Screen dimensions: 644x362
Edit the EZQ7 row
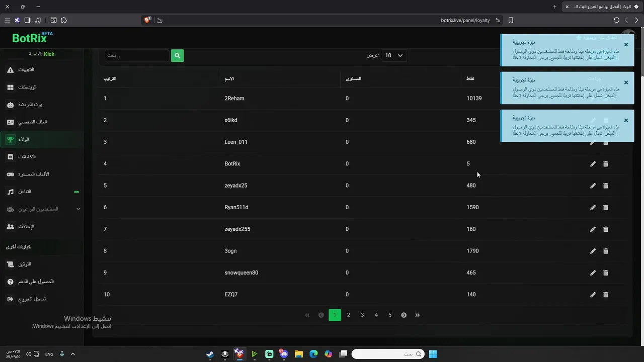(593, 295)
